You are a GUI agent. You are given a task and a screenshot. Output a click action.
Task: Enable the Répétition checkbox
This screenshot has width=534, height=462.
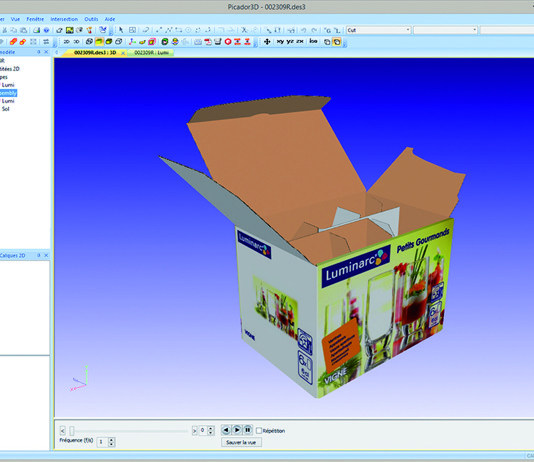259,431
